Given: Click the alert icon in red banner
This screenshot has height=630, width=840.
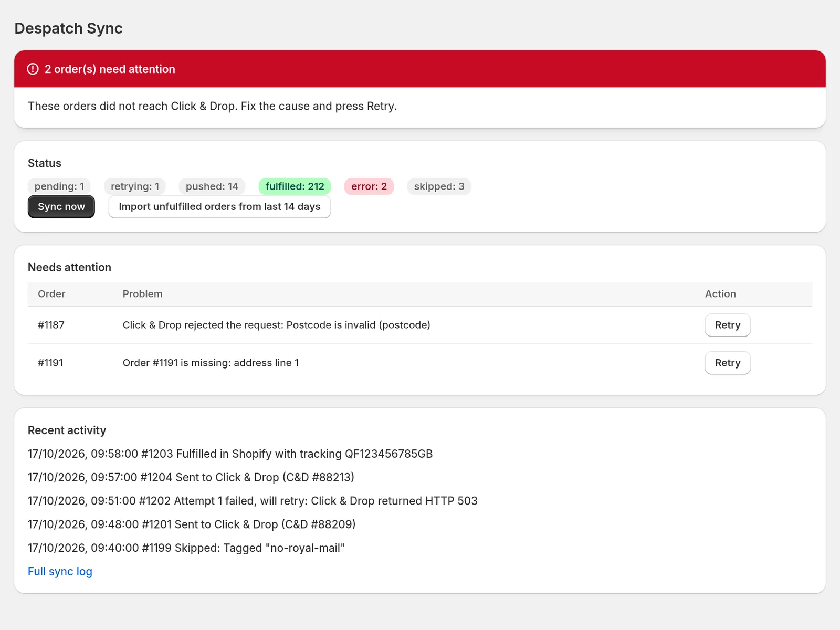Looking at the screenshot, I should (33, 69).
